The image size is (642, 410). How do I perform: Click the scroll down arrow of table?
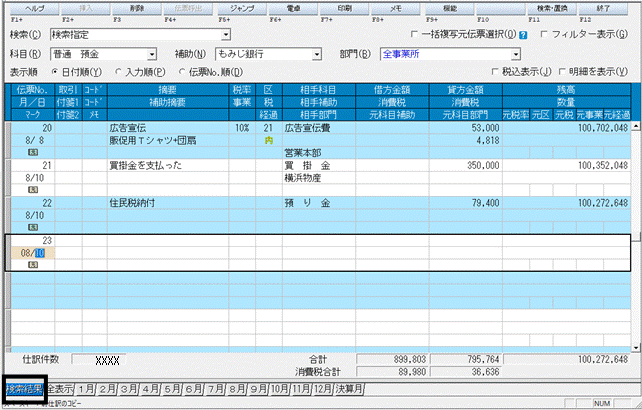[636, 348]
